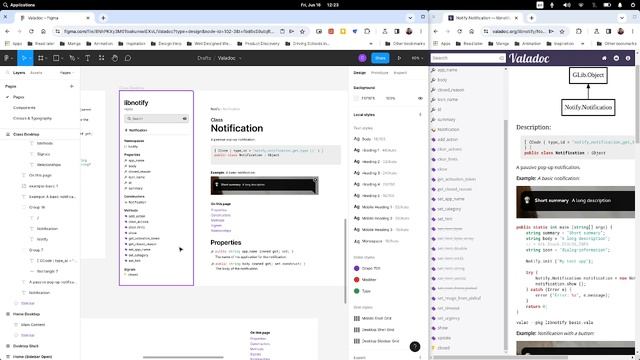Click the Present play icon in Figma
640x360 pixels.
pos(399,58)
